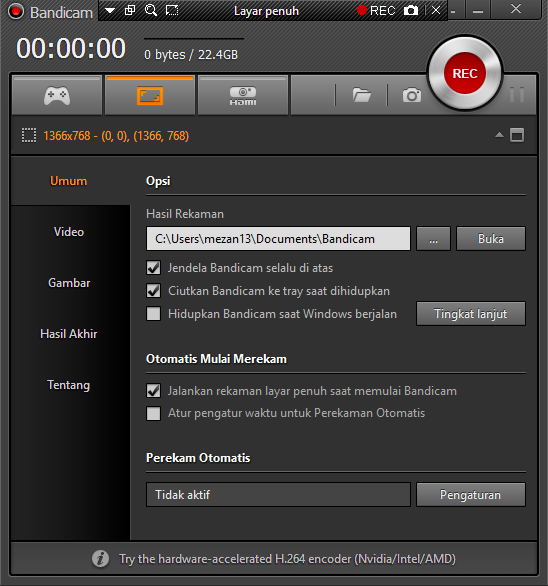This screenshot has width=548, height=586.
Task: Close the mini bar with its X icon
Action: click(x=436, y=10)
